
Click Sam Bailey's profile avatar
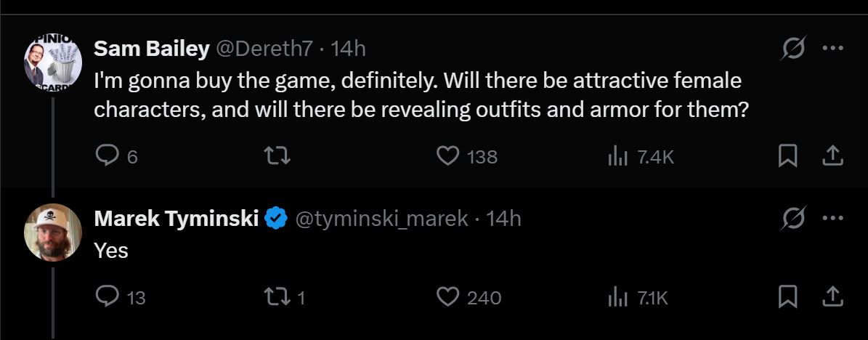[52, 62]
